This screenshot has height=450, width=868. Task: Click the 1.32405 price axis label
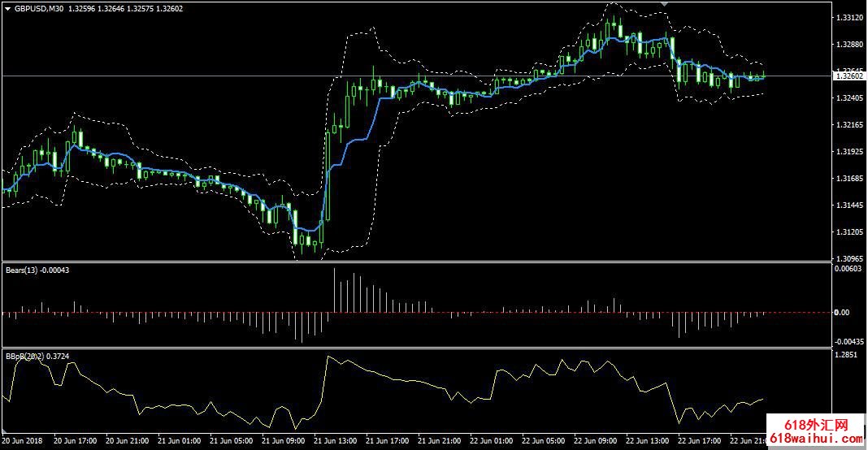pyautogui.click(x=850, y=98)
